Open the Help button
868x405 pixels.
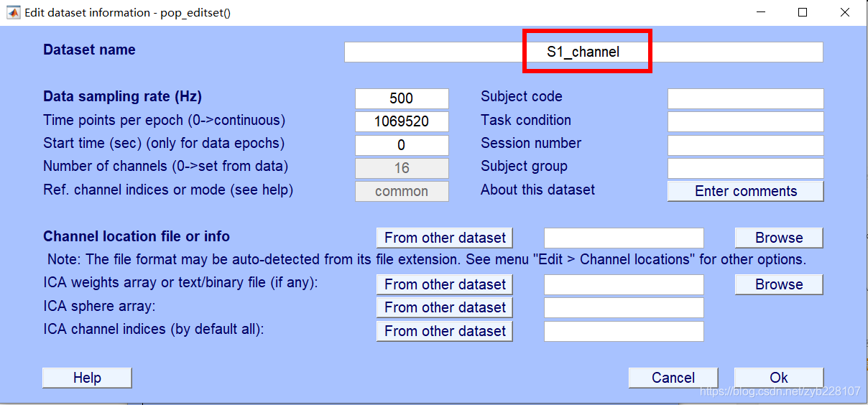pyautogui.click(x=87, y=378)
